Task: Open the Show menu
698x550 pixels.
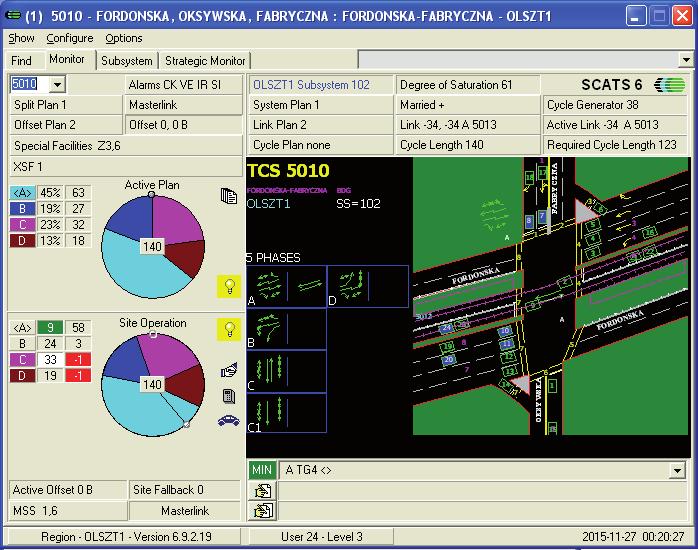Action: pyautogui.click(x=21, y=38)
